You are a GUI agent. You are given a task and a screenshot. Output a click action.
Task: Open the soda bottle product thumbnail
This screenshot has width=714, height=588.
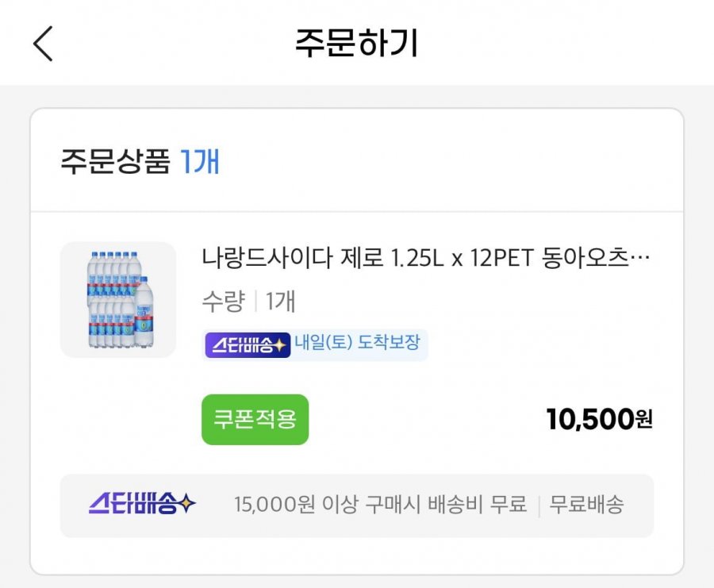[118, 299]
